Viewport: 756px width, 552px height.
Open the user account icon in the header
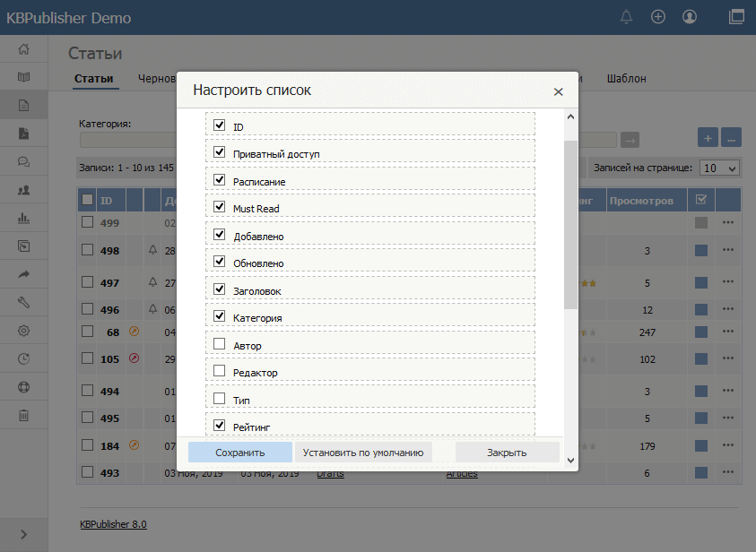coord(690,17)
